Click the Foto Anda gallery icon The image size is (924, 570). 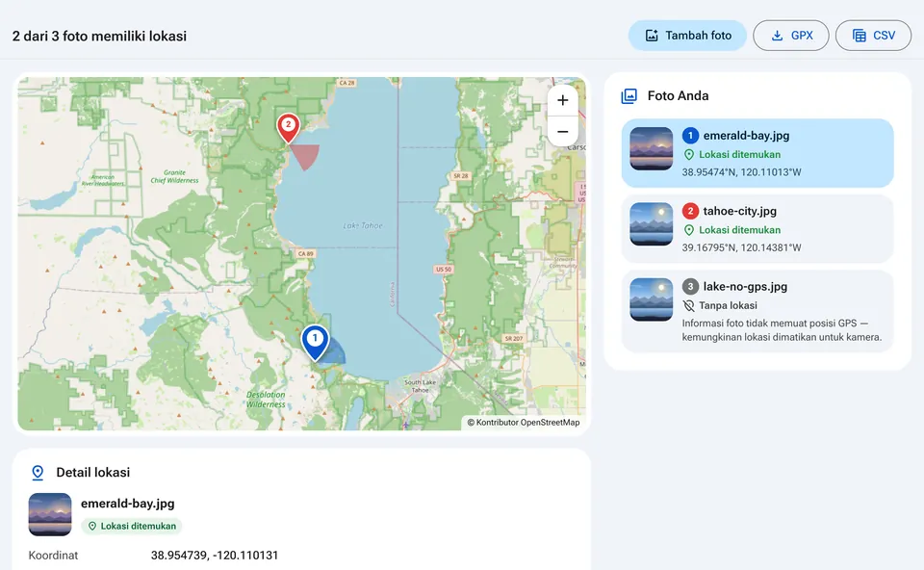(629, 96)
